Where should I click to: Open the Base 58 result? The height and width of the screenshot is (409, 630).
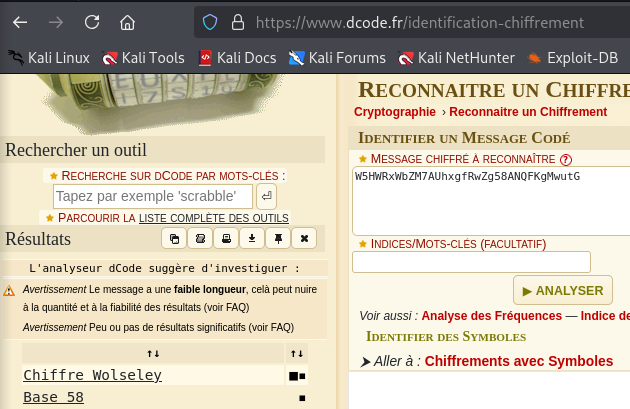click(53, 397)
